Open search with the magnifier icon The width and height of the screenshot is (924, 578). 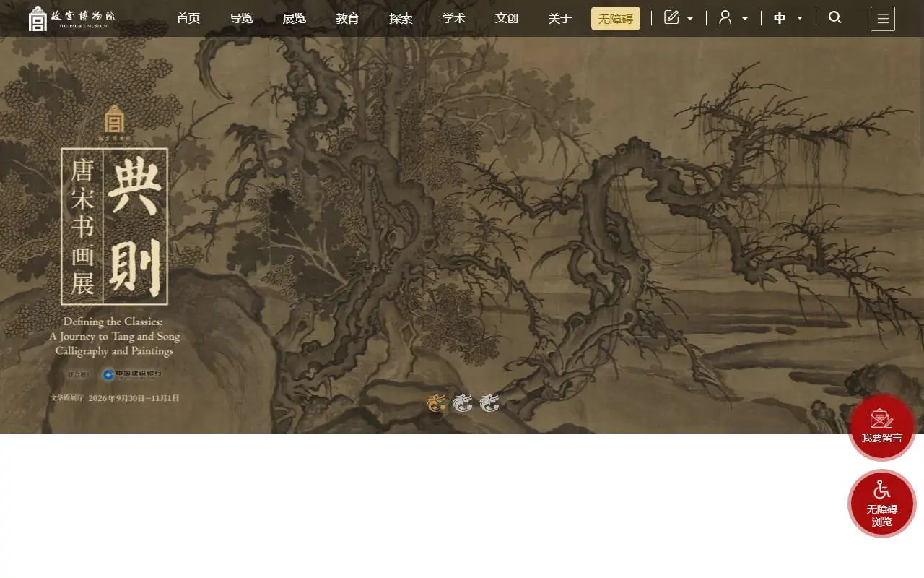pyautogui.click(x=835, y=17)
